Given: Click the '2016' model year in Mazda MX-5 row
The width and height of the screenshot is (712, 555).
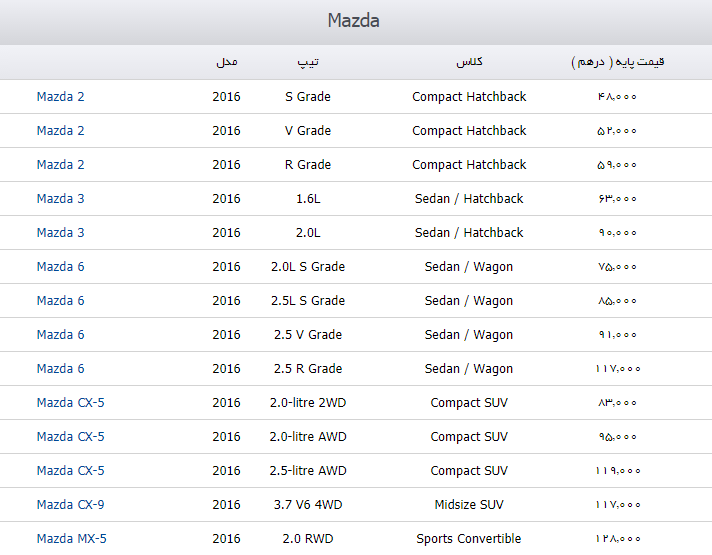Looking at the screenshot, I should (x=227, y=539).
